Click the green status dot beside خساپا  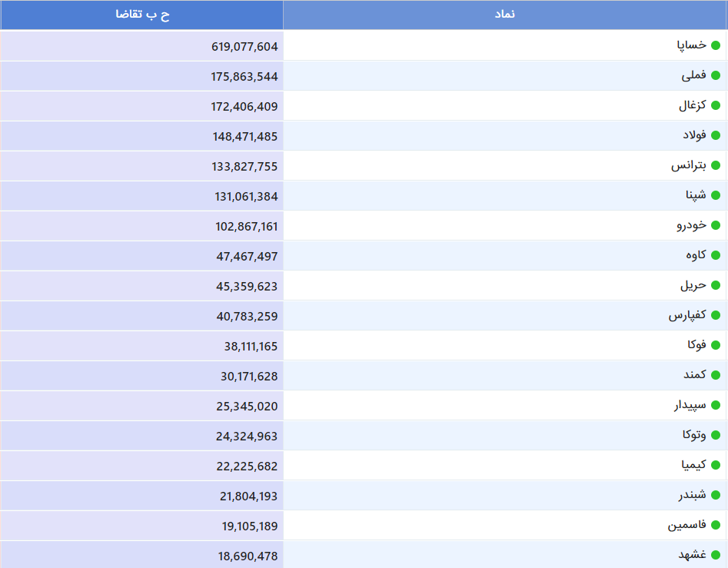tap(715, 45)
